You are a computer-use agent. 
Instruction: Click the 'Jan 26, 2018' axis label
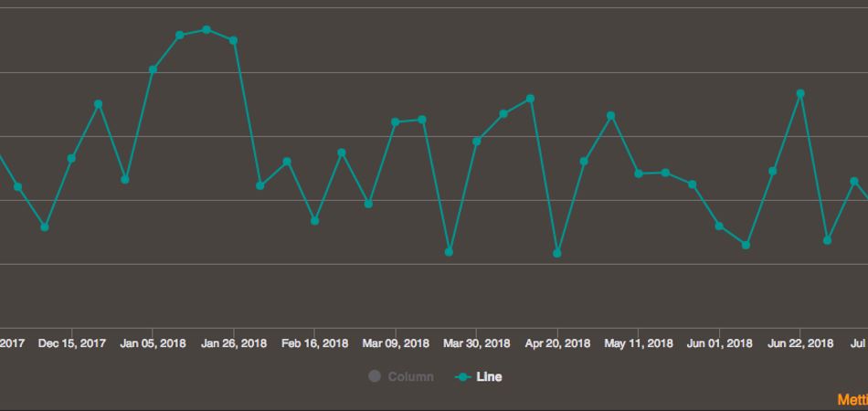(x=234, y=344)
